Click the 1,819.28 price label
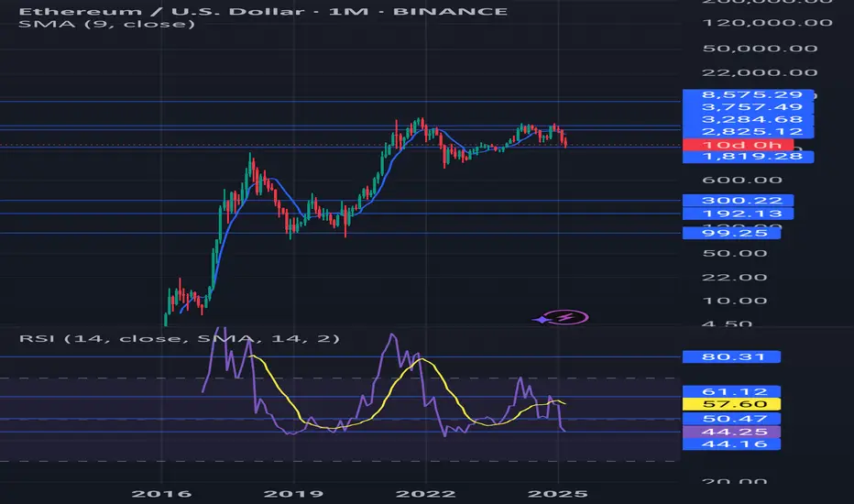This screenshot has width=854, height=504. pos(748,157)
